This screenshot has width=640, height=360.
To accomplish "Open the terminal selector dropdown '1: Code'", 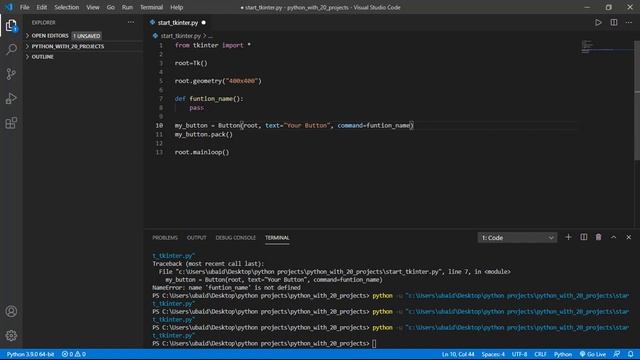I will tap(517, 238).
